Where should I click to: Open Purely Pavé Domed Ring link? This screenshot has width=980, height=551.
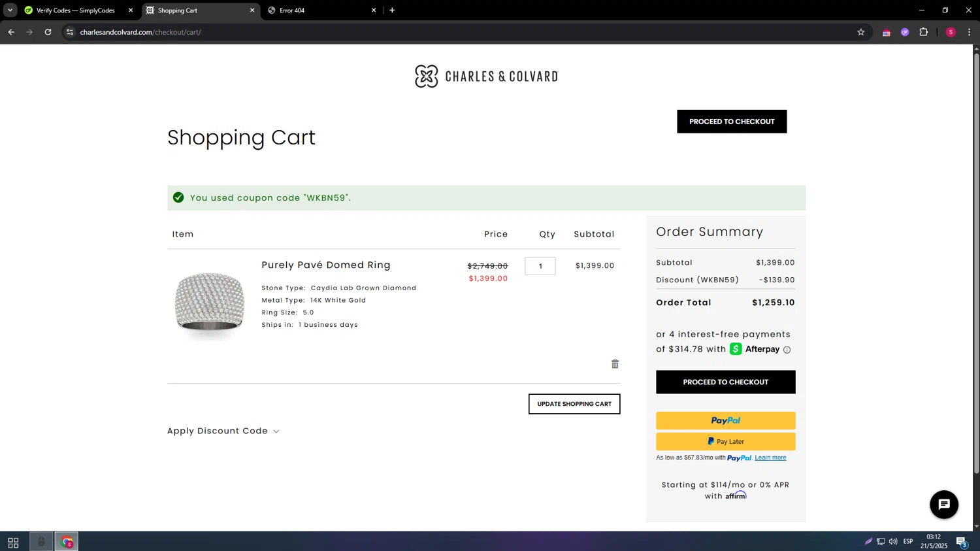coord(326,265)
